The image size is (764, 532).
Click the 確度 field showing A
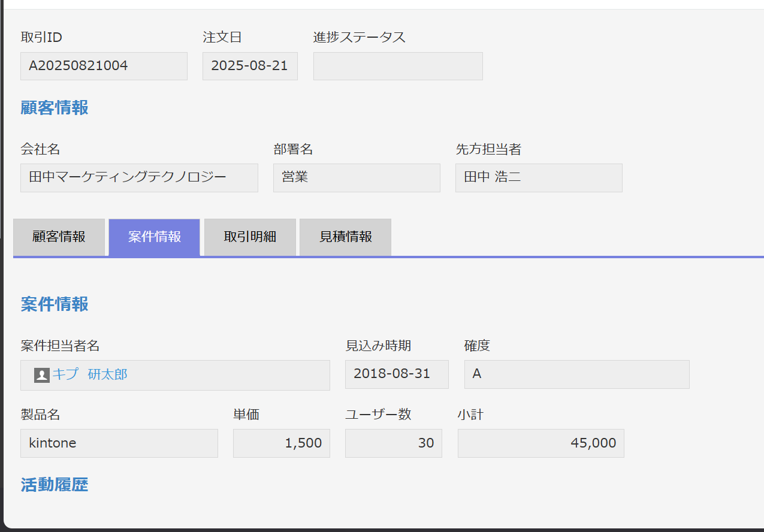[576, 374]
